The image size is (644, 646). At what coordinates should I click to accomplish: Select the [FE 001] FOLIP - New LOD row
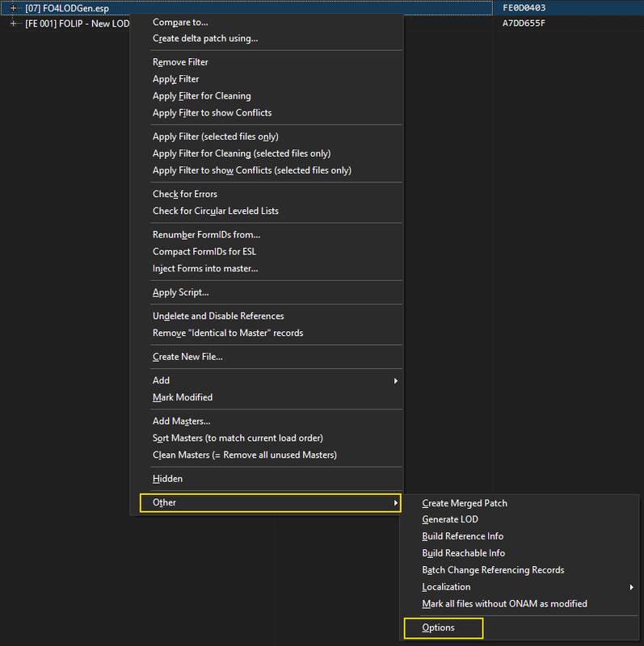[x=77, y=23]
